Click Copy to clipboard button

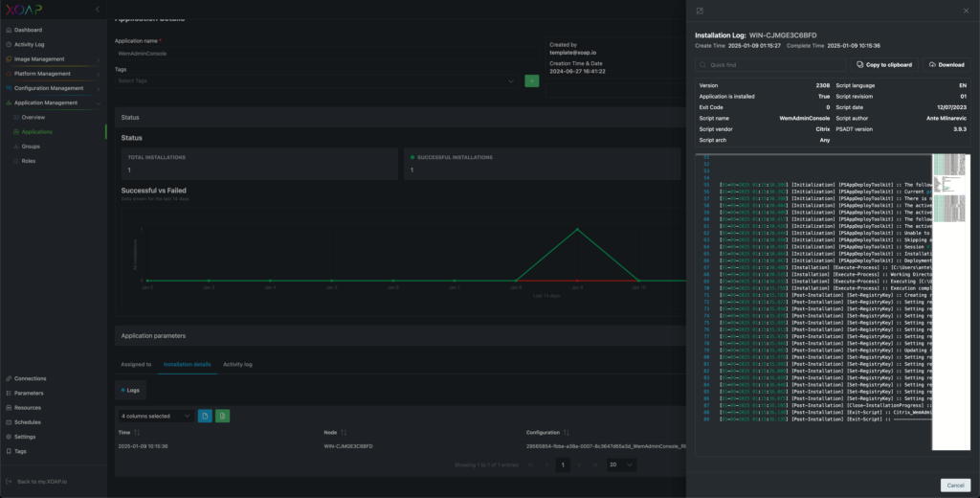[884, 65]
